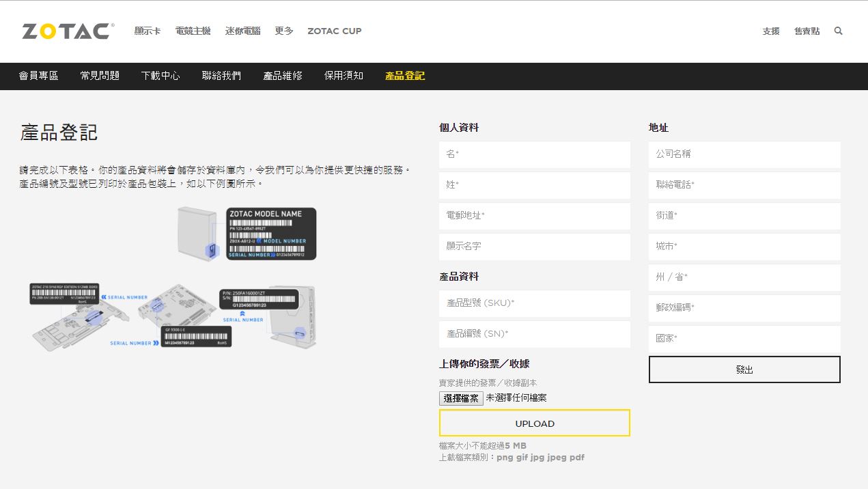Click the 個人資料 section heading

click(x=459, y=128)
